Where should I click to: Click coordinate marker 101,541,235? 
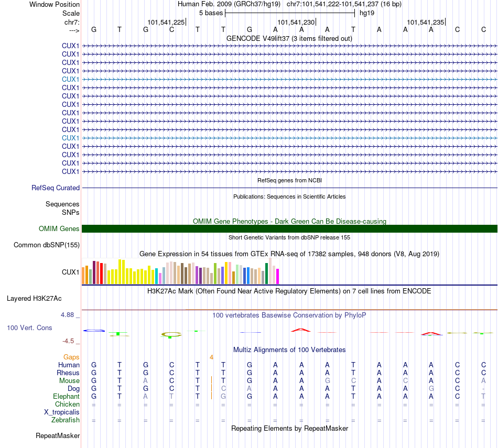425,22
